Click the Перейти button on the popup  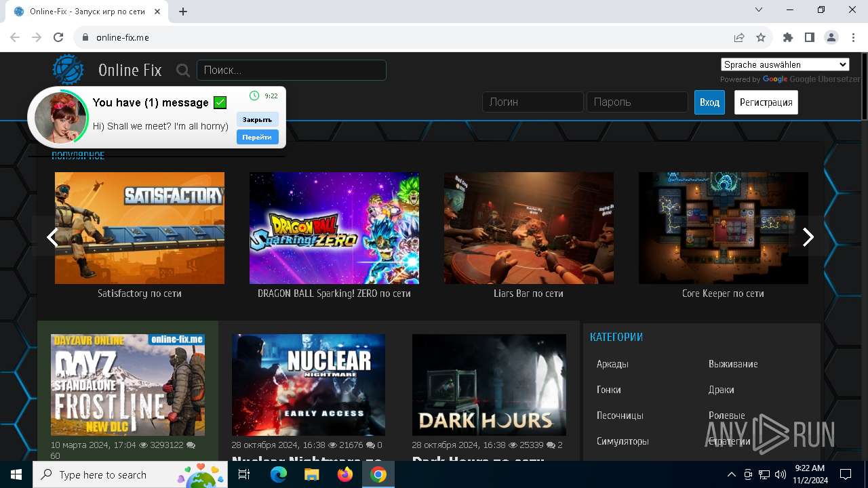click(257, 137)
